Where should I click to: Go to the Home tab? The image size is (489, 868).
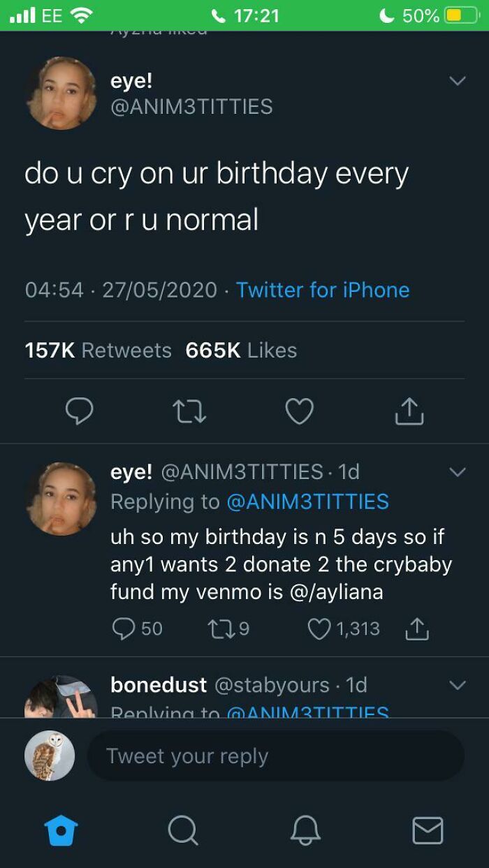coord(61,830)
